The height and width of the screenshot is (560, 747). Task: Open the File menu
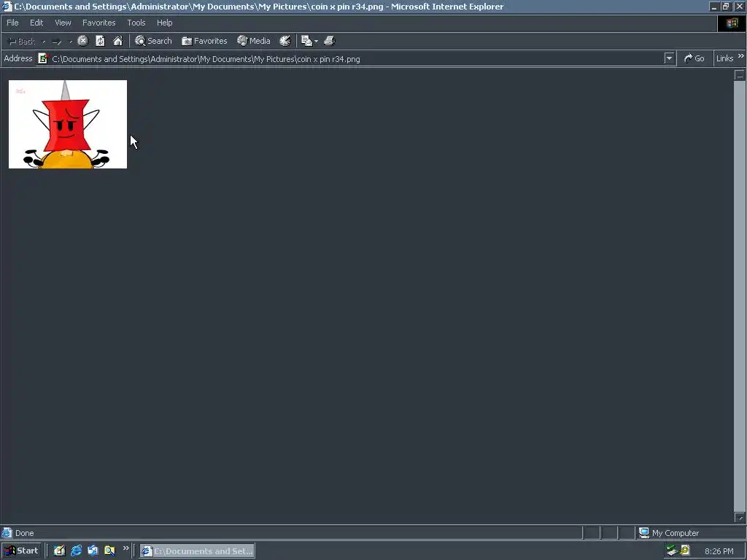click(12, 23)
